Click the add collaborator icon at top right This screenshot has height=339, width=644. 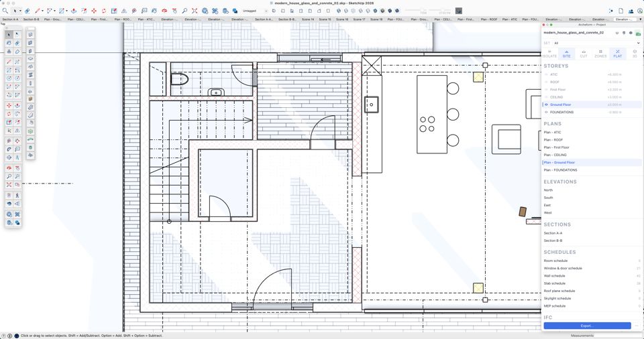[631, 11]
